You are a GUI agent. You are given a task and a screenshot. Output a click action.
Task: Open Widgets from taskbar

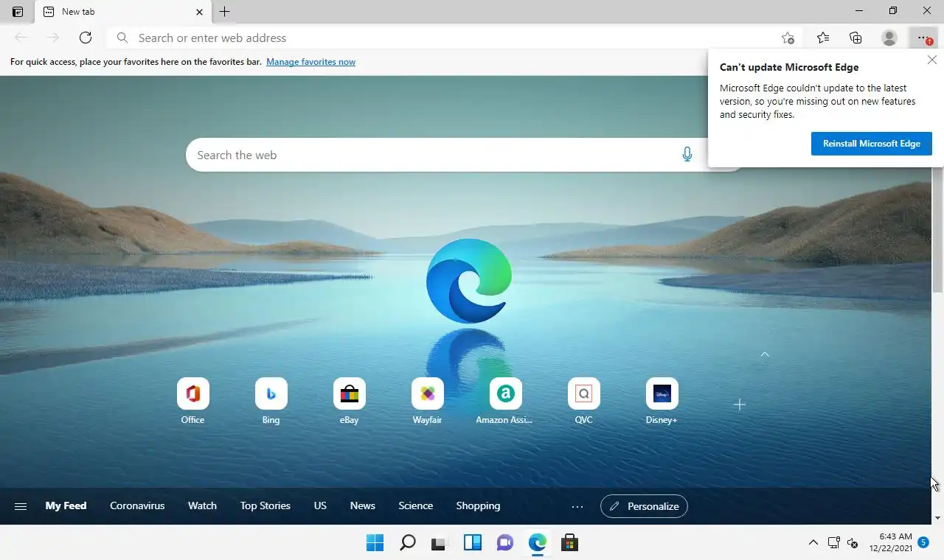[472, 543]
